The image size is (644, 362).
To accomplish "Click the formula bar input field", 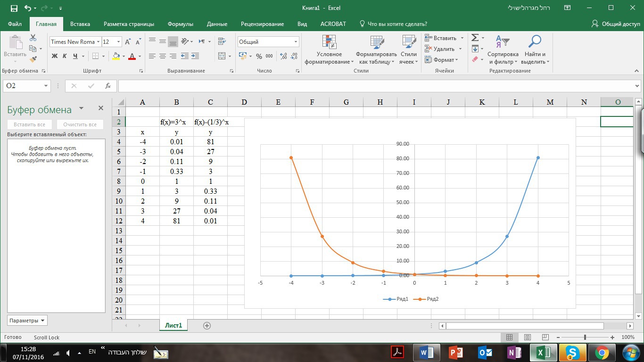I will point(376,86).
